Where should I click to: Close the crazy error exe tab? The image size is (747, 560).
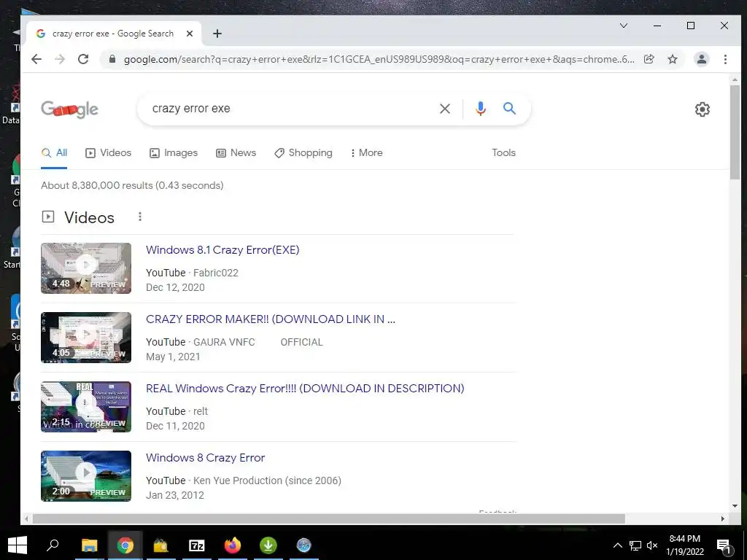click(x=190, y=34)
